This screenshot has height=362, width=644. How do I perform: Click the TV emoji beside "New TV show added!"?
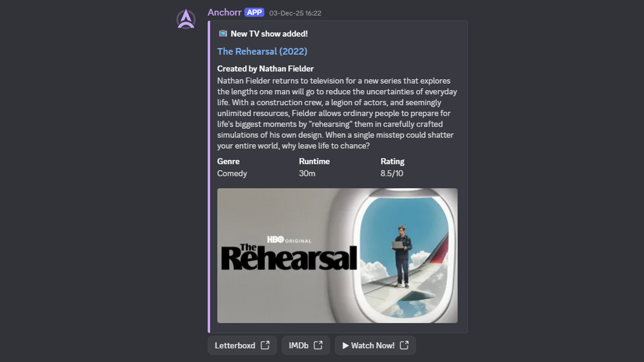[x=222, y=34]
